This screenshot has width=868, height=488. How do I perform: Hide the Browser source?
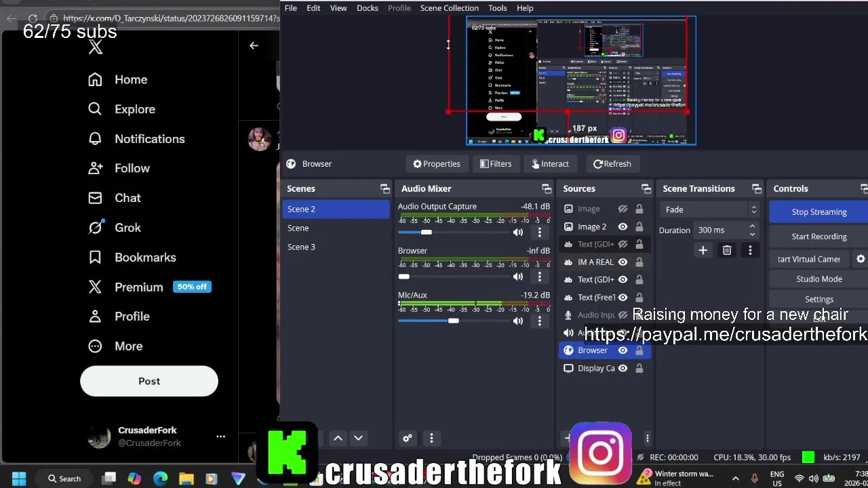(623, 350)
